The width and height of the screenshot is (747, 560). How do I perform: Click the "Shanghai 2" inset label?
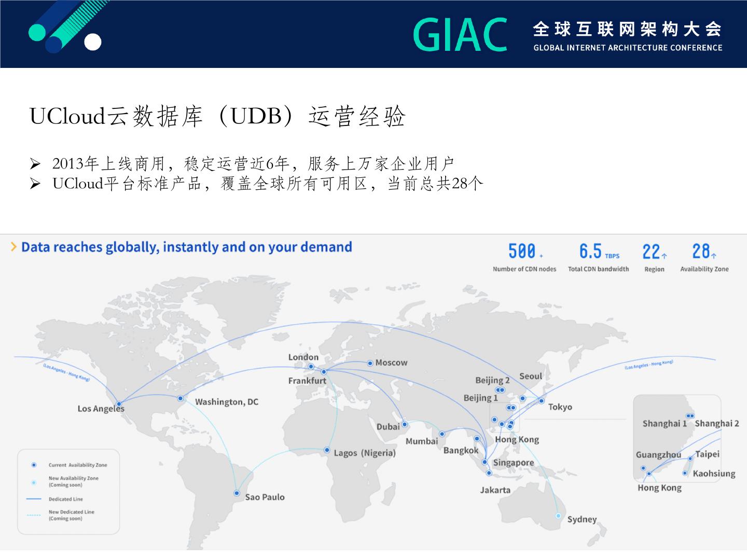tap(717, 424)
